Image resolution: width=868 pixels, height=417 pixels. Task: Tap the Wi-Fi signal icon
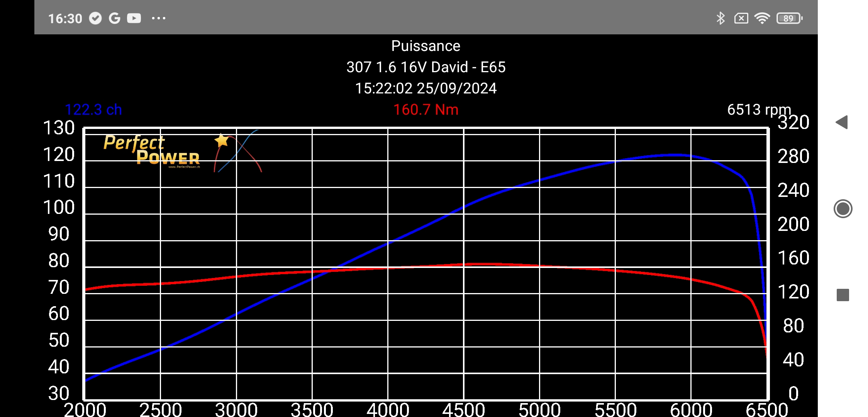[x=762, y=18]
